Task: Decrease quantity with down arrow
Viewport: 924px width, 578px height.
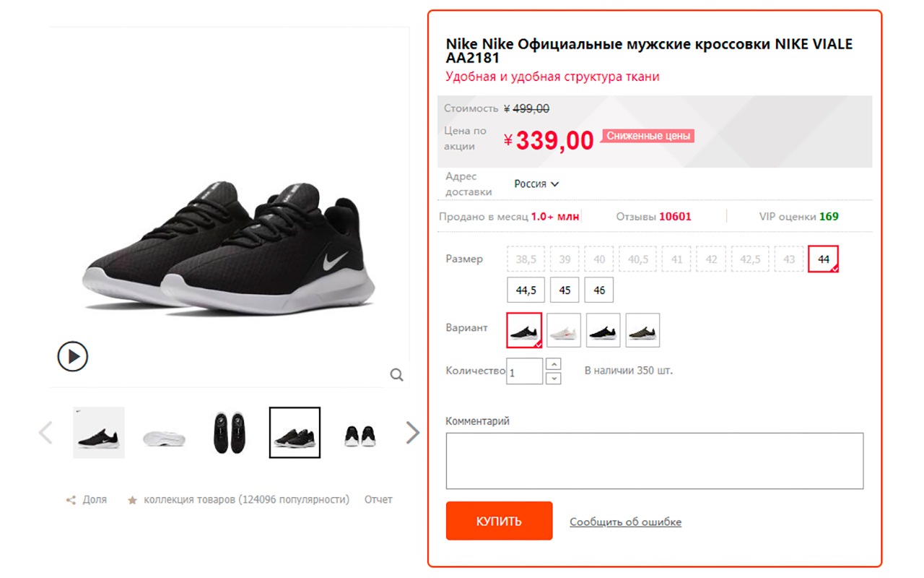Action: [554, 378]
